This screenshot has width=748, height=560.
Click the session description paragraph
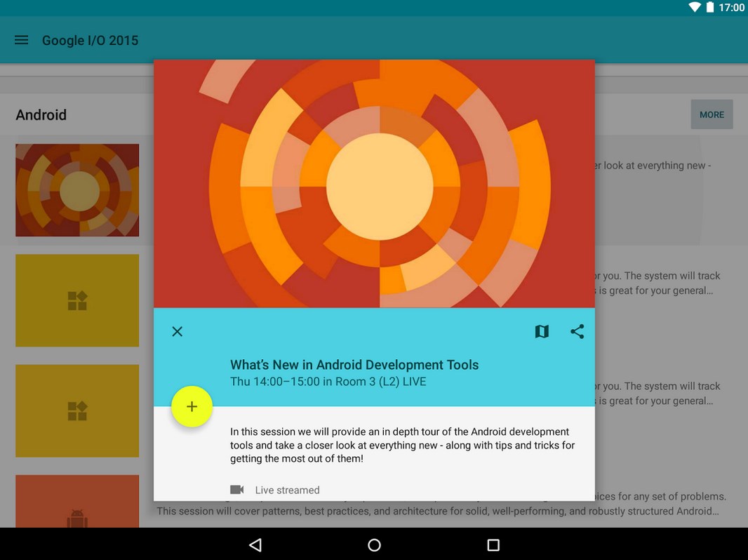pyautogui.click(x=403, y=445)
